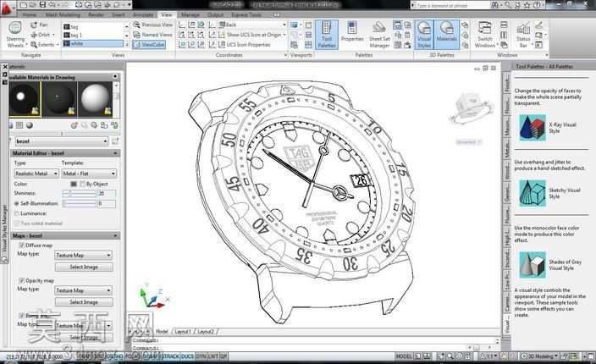Click the Switch Windows button
This screenshot has width=596, height=364.
(x=485, y=35)
